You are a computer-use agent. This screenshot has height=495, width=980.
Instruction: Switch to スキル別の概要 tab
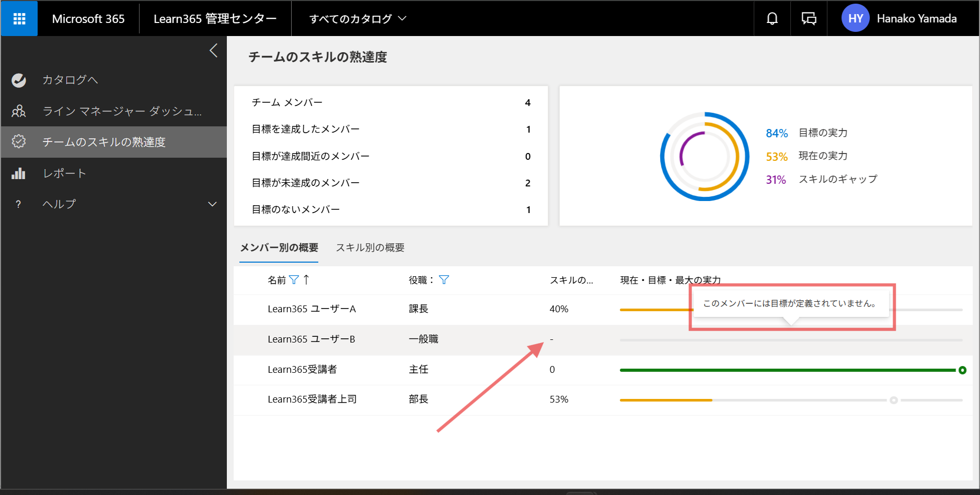tap(370, 247)
